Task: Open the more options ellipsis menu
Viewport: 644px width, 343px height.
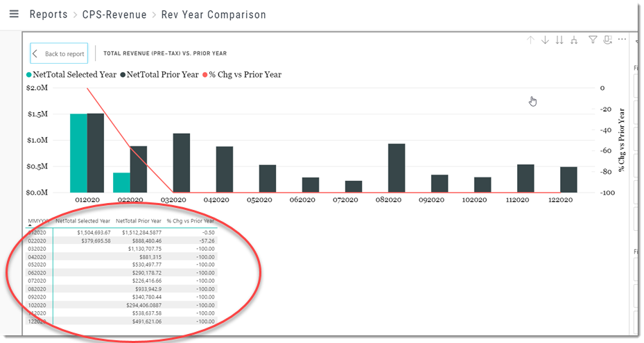Action: click(x=623, y=39)
